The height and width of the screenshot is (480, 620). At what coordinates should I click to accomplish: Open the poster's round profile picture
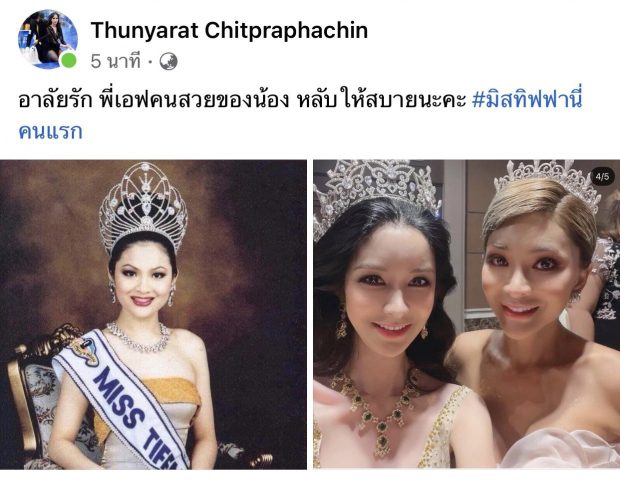click(48, 39)
